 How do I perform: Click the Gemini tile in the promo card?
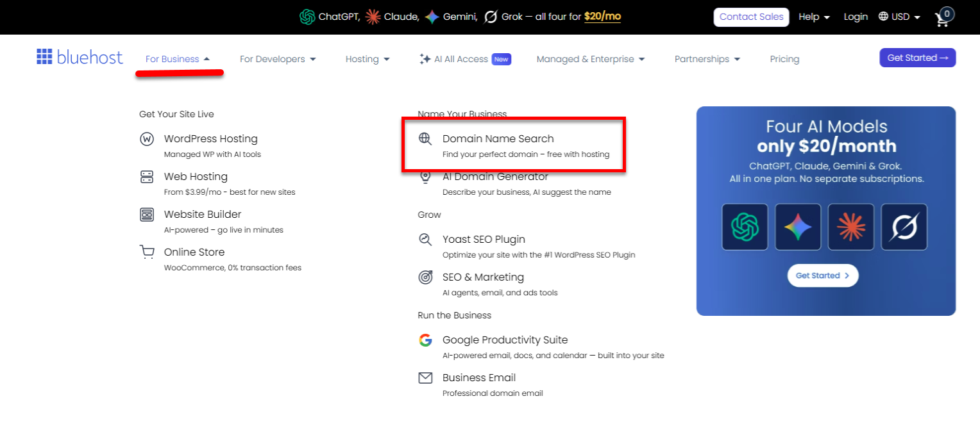(x=798, y=227)
